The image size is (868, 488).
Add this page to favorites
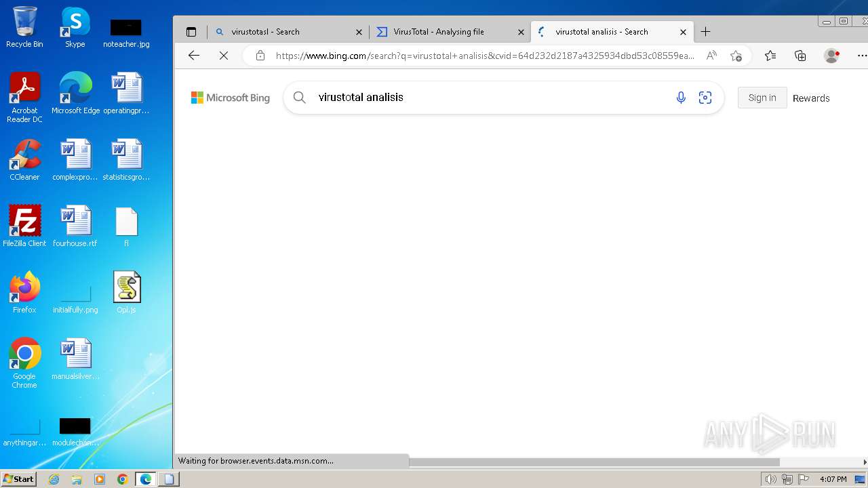[x=736, y=56]
